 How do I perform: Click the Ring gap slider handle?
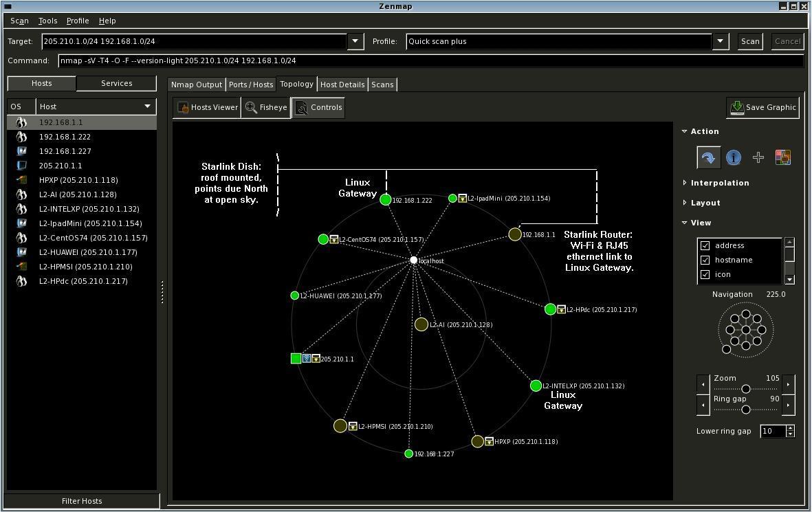coord(746,410)
